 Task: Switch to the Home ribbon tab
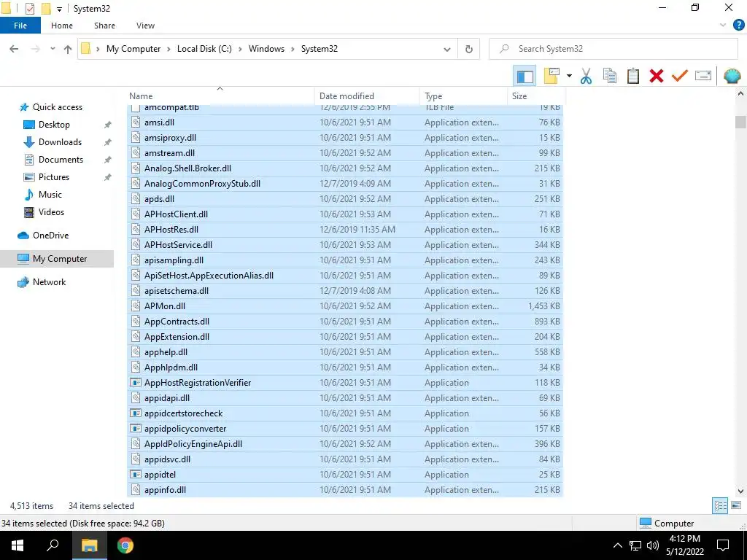click(x=62, y=26)
